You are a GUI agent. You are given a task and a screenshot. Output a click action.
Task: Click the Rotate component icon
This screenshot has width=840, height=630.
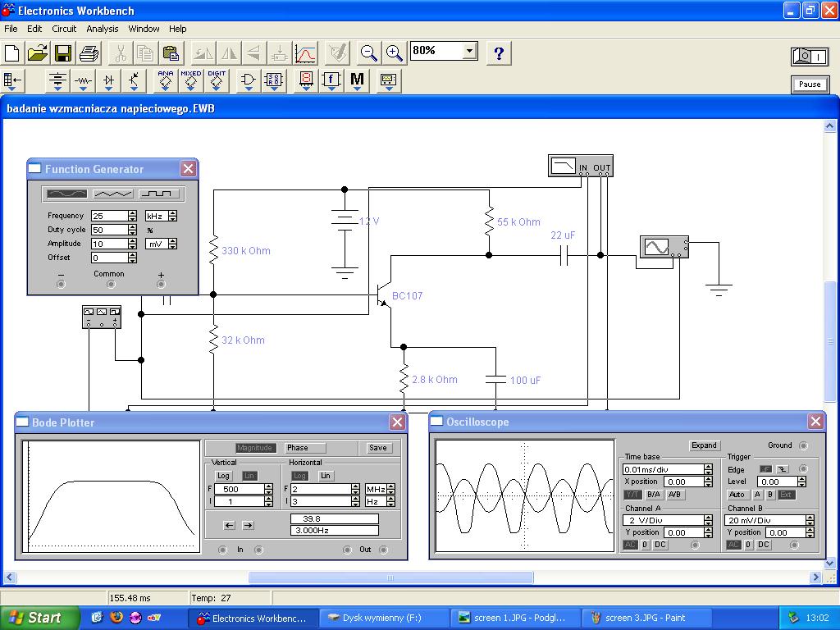(203, 53)
